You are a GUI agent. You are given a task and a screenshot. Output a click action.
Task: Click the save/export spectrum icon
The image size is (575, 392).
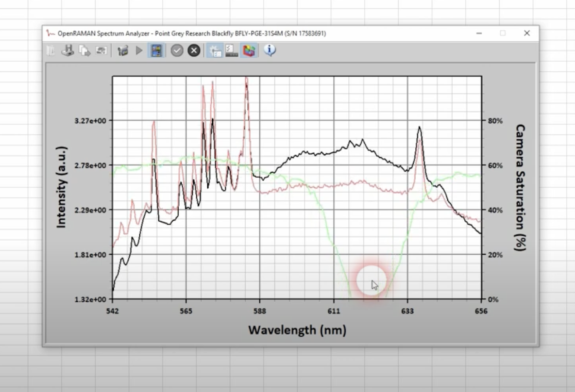(x=67, y=50)
